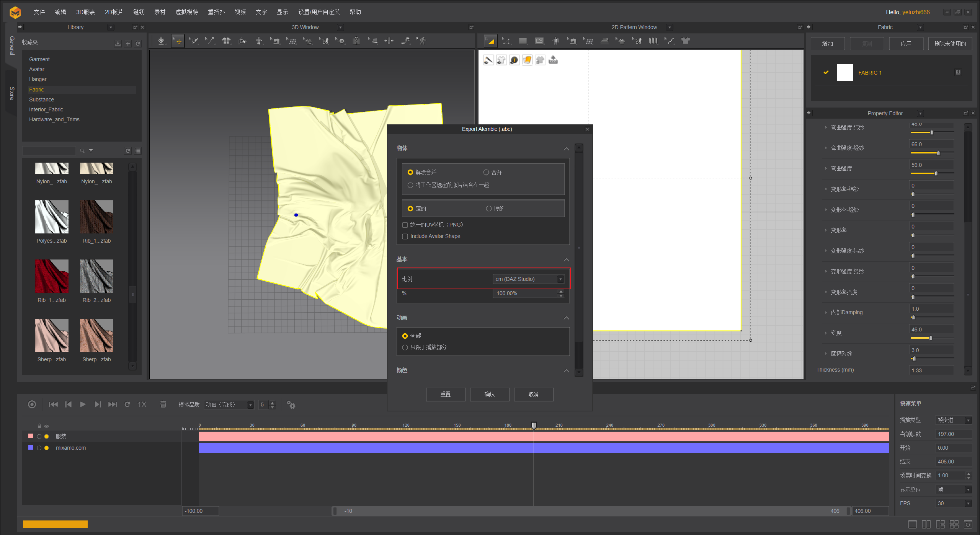The height and width of the screenshot is (535, 980).
Task: Play the animation timeline
Action: tap(83, 405)
